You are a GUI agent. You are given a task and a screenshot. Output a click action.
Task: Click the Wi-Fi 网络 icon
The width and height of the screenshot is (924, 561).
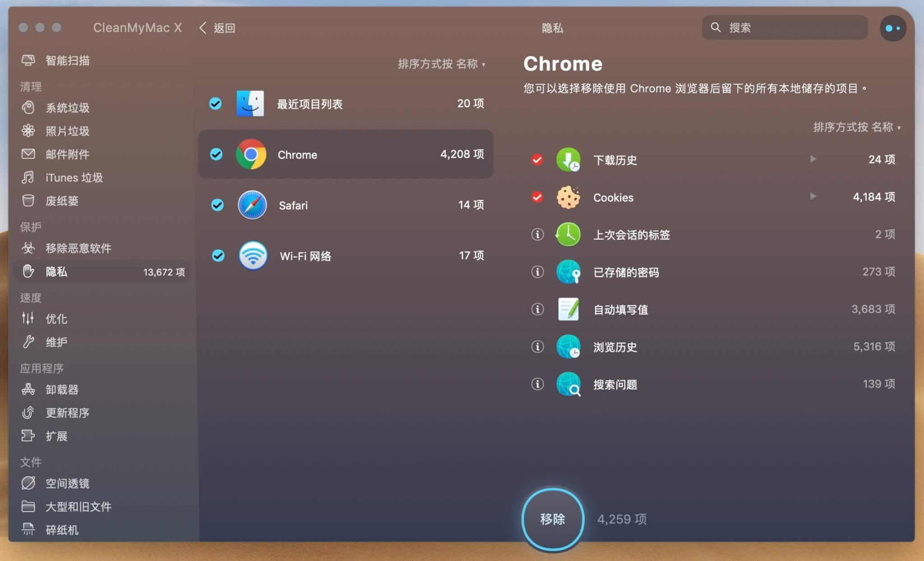click(x=253, y=255)
